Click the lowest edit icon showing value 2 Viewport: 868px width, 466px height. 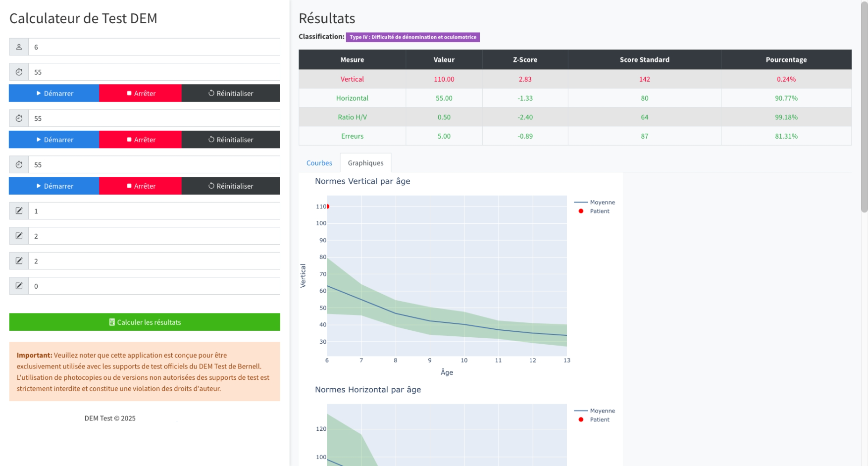pos(19,261)
